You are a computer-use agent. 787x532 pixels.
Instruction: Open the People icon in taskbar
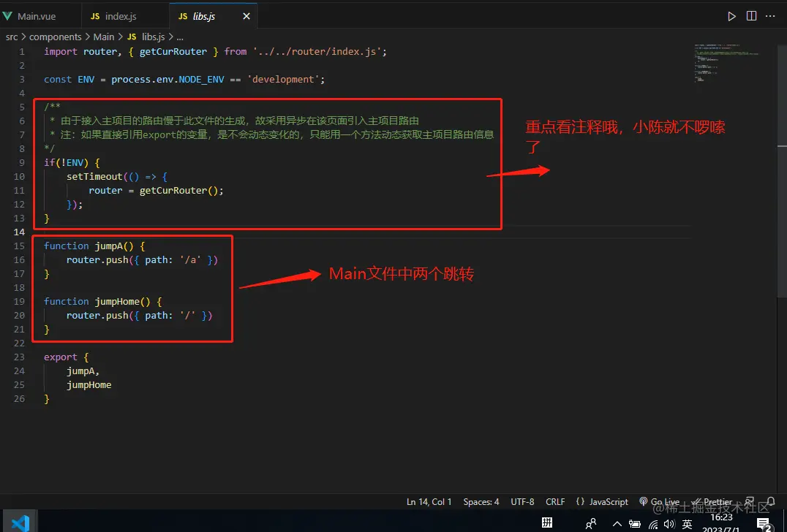[591, 523]
